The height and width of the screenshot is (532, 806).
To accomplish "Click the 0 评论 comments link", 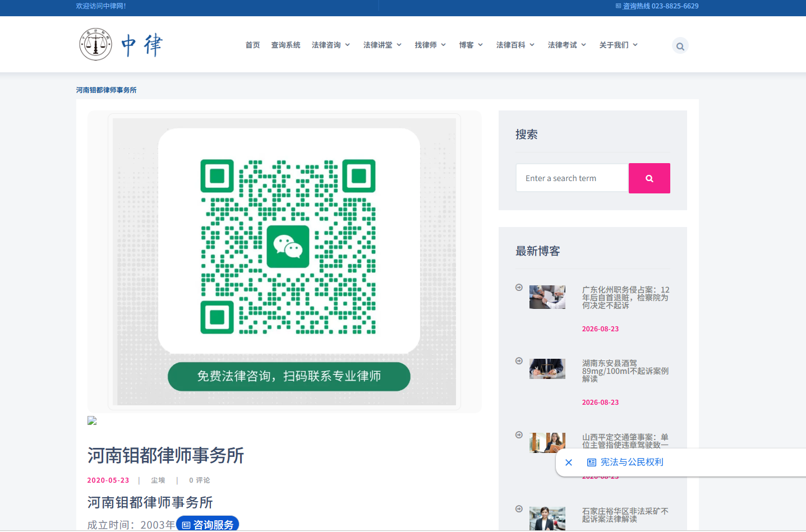I will 200,480.
